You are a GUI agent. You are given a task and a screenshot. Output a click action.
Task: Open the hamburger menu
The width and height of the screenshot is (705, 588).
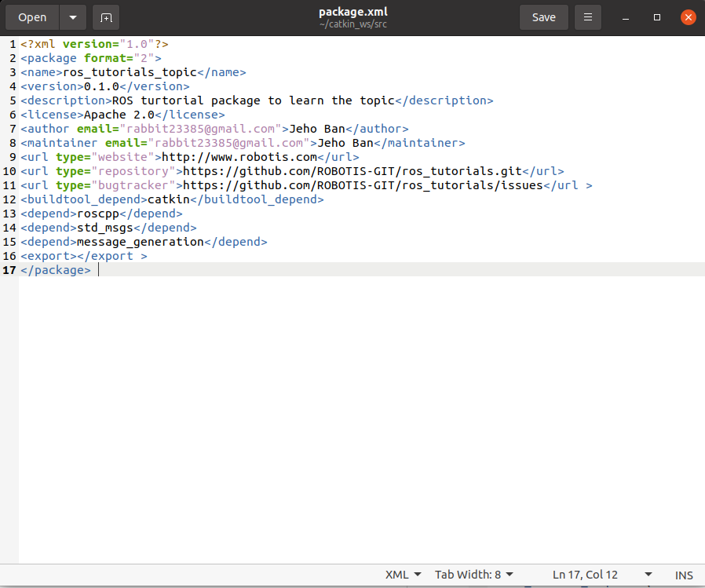[x=588, y=17]
